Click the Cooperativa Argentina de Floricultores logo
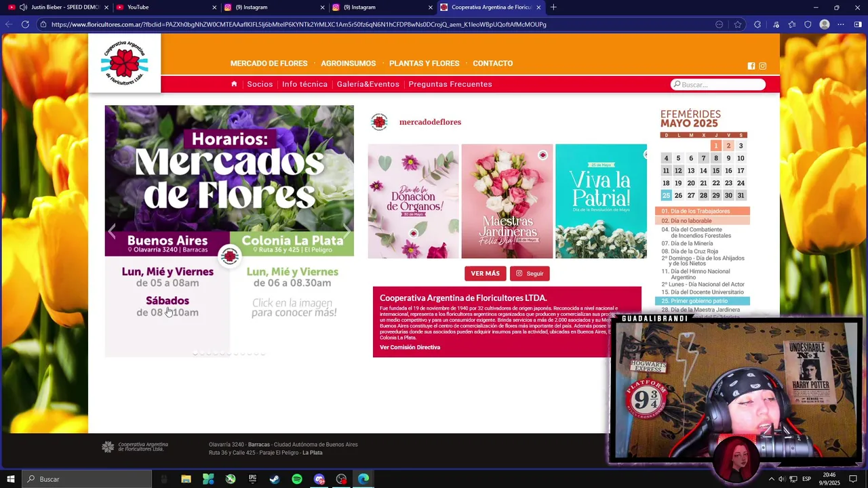Image resolution: width=868 pixels, height=488 pixels. tap(124, 63)
